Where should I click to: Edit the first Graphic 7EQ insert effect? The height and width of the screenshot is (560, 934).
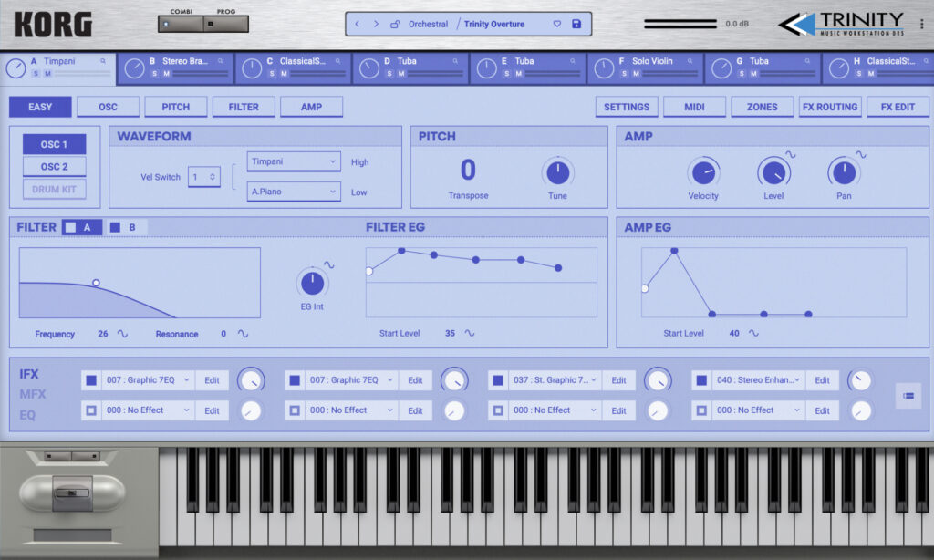212,379
